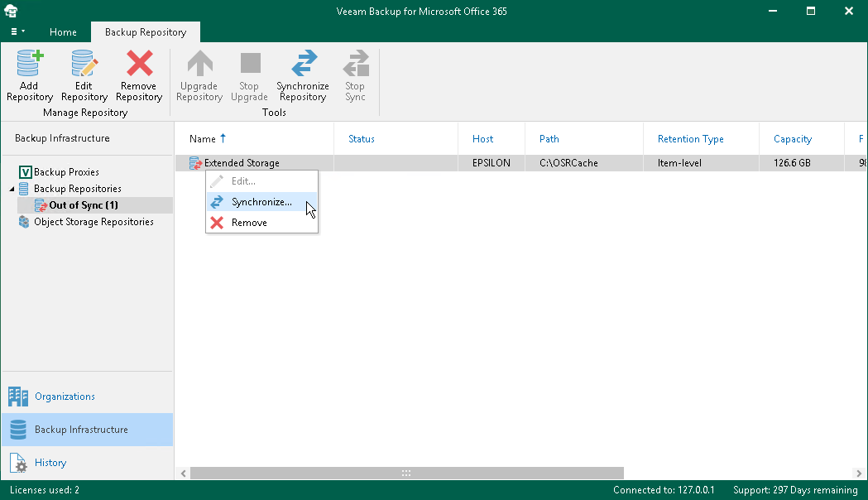This screenshot has height=500, width=868.
Task: Close the Veeam Backup window
Action: [x=849, y=11]
